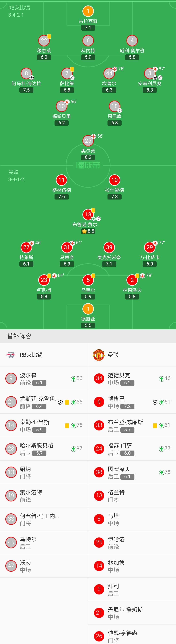The height and width of the screenshot is (644, 176).
Task: Open 丹尼尔-詹姆斯 bench player row
Action: (132, 613)
